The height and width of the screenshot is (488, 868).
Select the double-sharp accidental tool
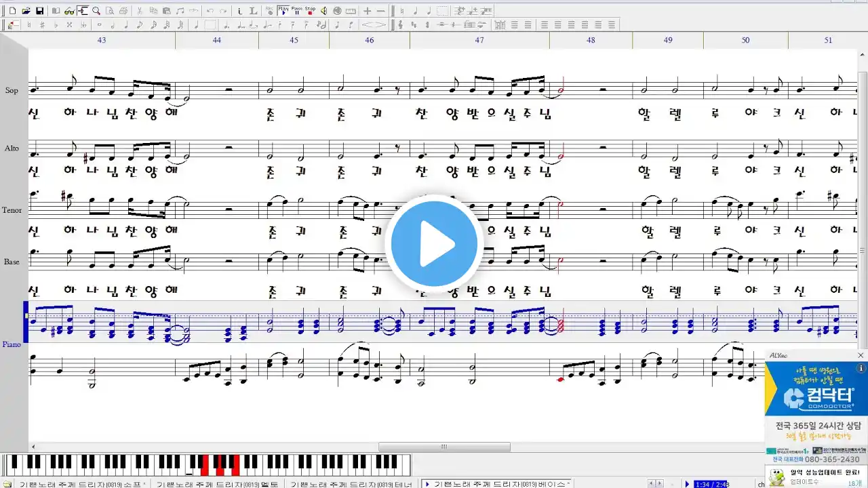[x=69, y=25]
